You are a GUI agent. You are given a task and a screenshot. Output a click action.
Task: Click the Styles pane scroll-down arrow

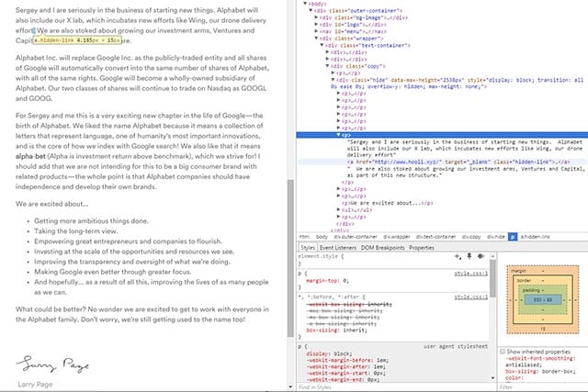pos(492,377)
